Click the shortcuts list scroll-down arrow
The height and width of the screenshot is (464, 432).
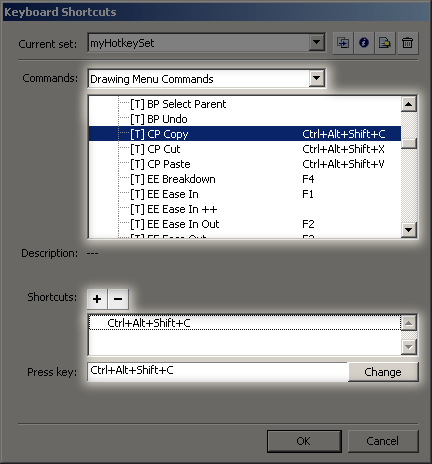[x=408, y=347]
